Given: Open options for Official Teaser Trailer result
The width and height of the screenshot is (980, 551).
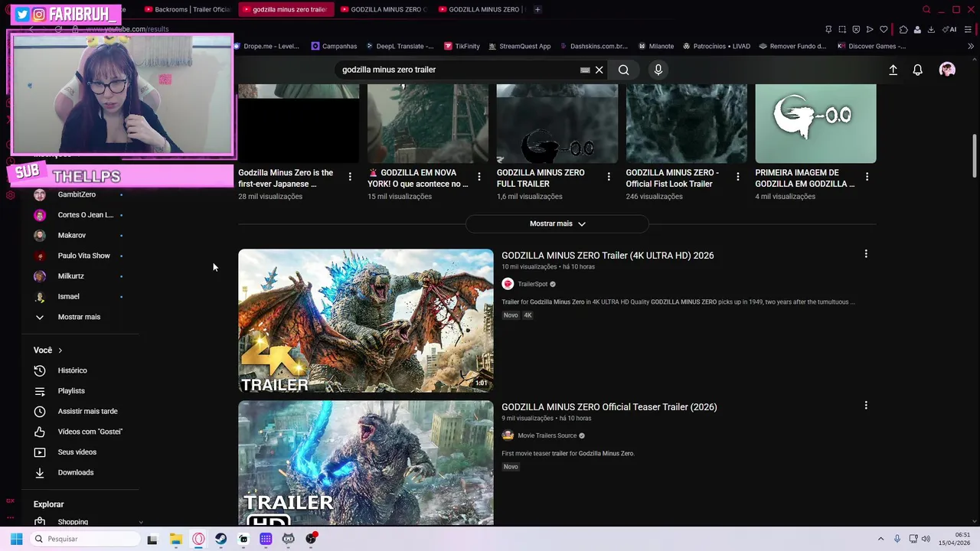Looking at the screenshot, I should click(866, 406).
